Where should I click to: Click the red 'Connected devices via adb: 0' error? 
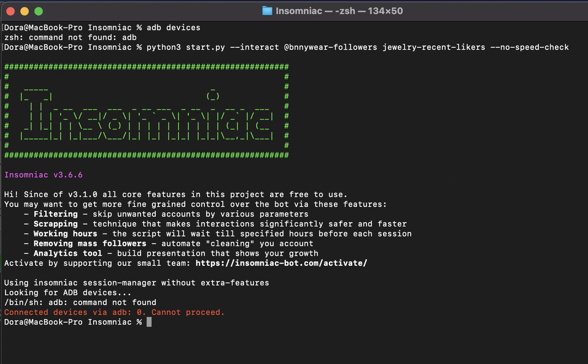click(x=75, y=313)
